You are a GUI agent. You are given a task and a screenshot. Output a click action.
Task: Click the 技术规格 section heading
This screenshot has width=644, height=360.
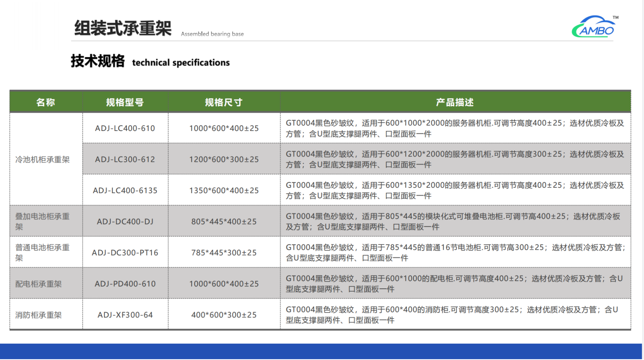click(x=97, y=61)
